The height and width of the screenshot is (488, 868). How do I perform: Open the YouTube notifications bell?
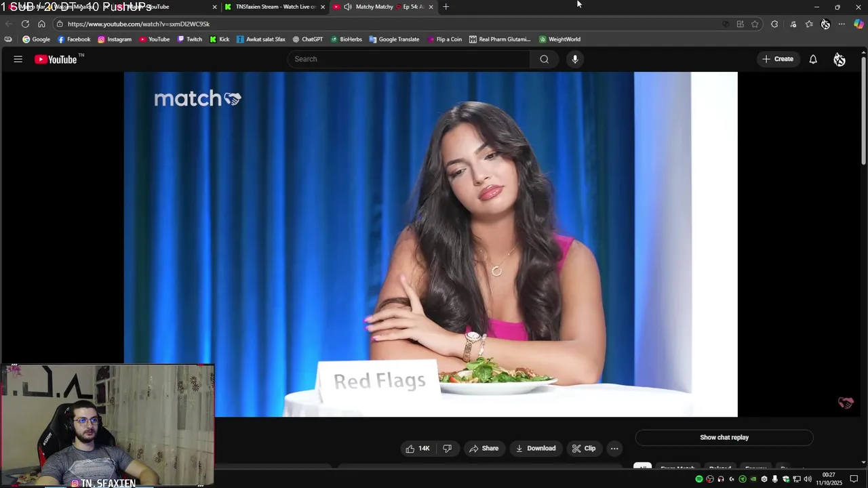[813, 59]
